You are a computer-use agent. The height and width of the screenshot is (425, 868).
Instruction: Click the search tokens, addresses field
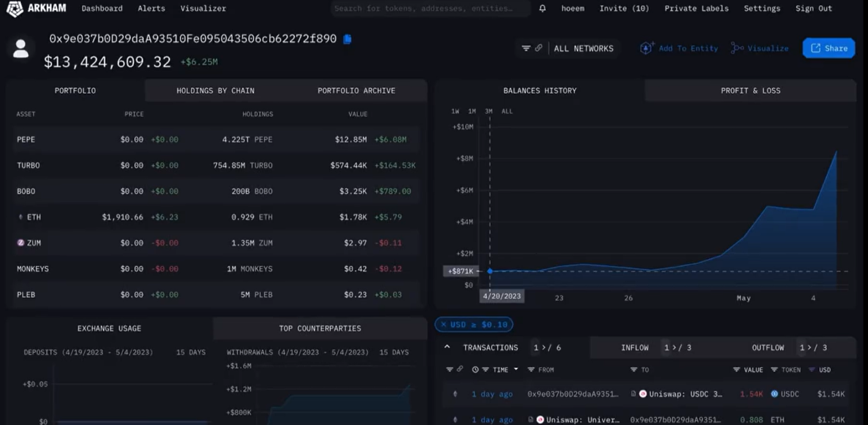[431, 9]
